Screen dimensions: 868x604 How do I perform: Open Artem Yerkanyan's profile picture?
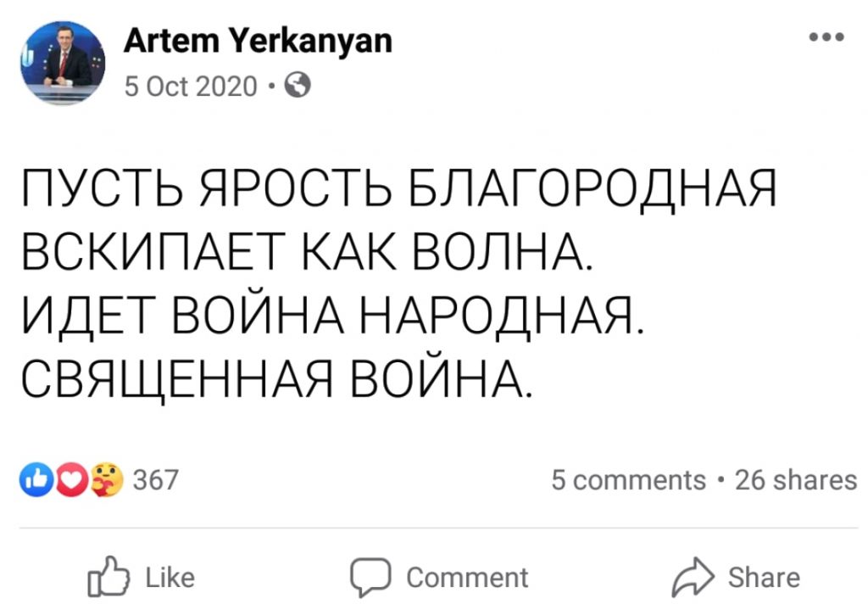62,63
